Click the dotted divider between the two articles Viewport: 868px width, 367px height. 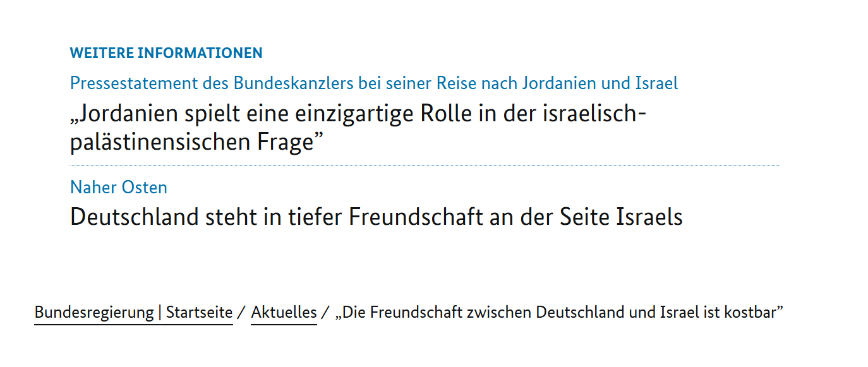pyautogui.click(x=425, y=165)
